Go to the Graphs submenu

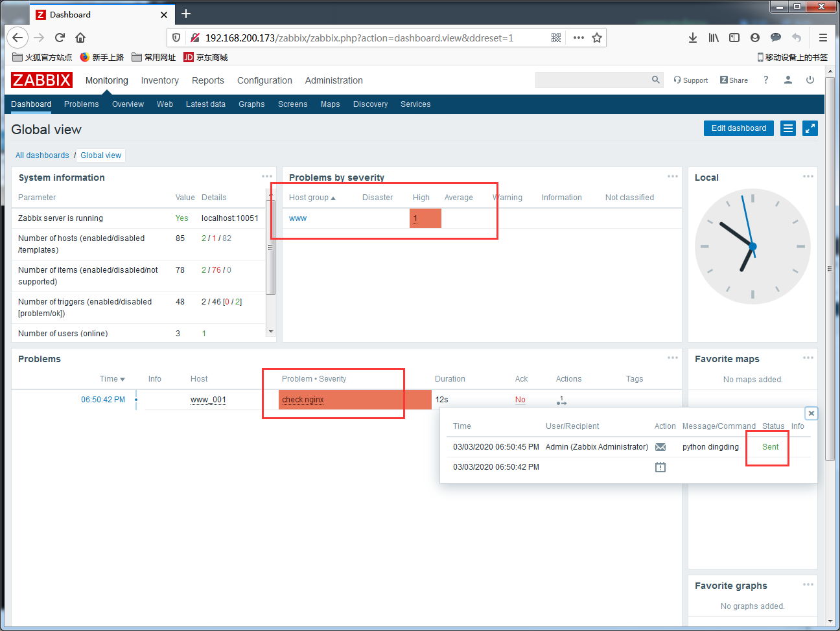pos(251,104)
